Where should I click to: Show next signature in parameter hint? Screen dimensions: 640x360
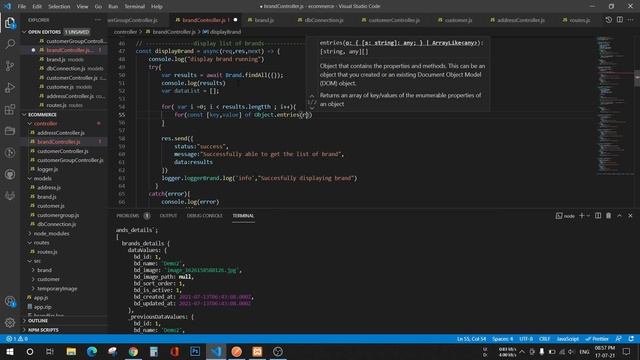click(312, 109)
